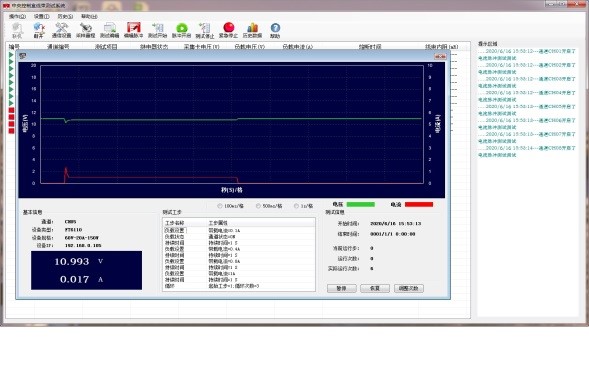
Task: Open the 历史(S) menu
Action: [x=65, y=17]
